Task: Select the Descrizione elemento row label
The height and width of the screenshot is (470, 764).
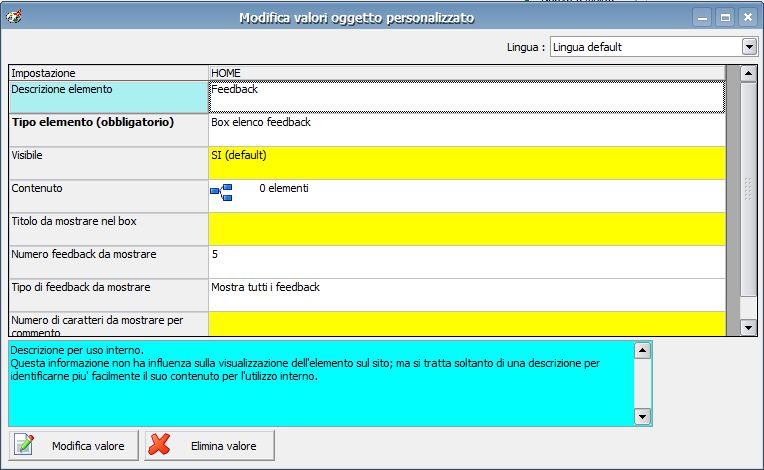Action: click(x=109, y=97)
